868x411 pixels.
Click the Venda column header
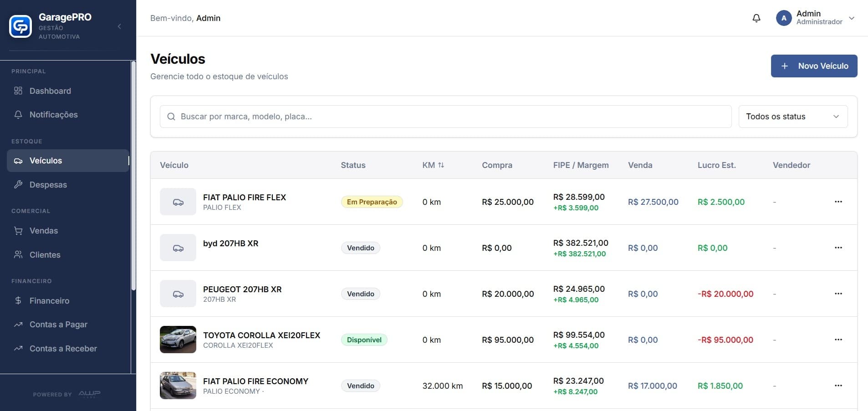[x=640, y=165]
